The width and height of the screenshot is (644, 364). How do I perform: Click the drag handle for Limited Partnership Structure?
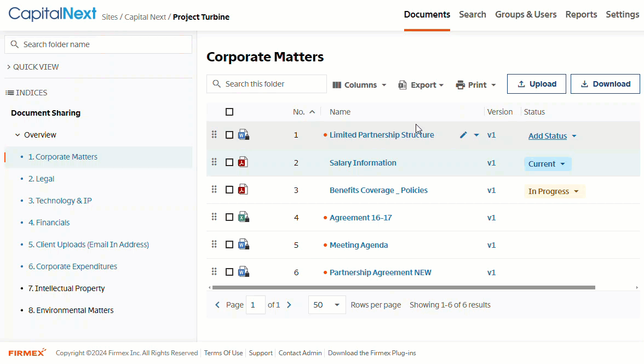[x=214, y=134]
